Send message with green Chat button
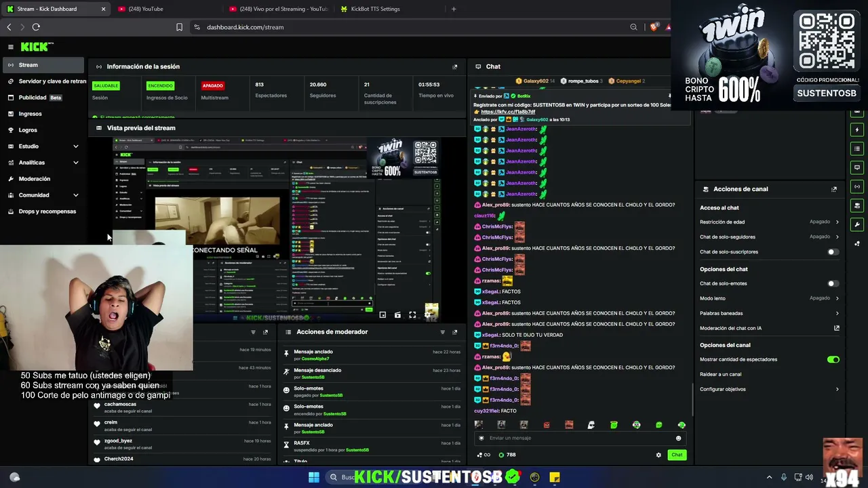 tap(677, 455)
